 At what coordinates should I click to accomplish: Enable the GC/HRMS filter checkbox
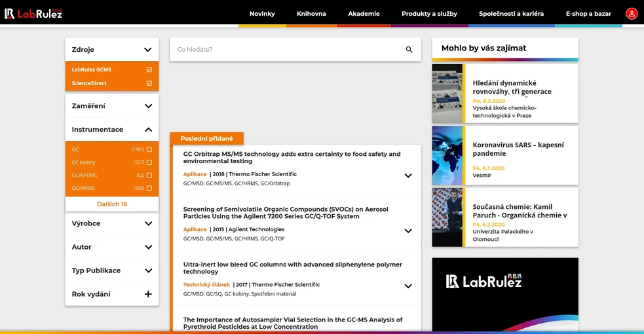tap(149, 189)
